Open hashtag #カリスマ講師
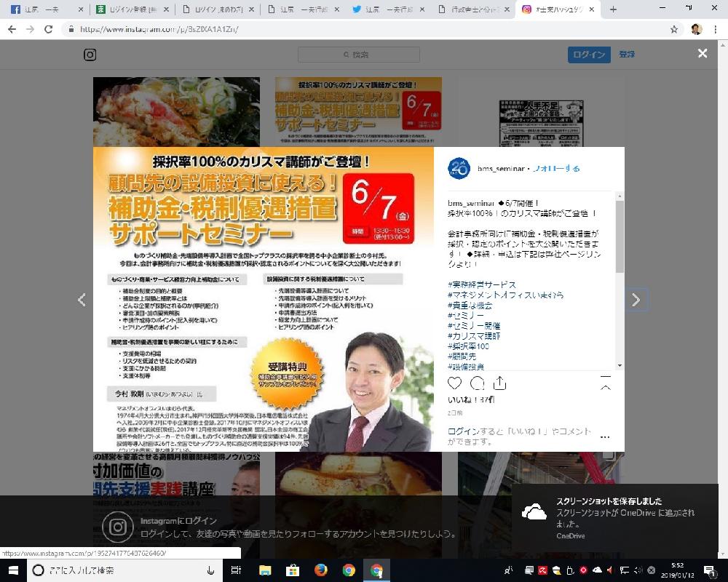Screen dimensions: 728x582 [474, 336]
